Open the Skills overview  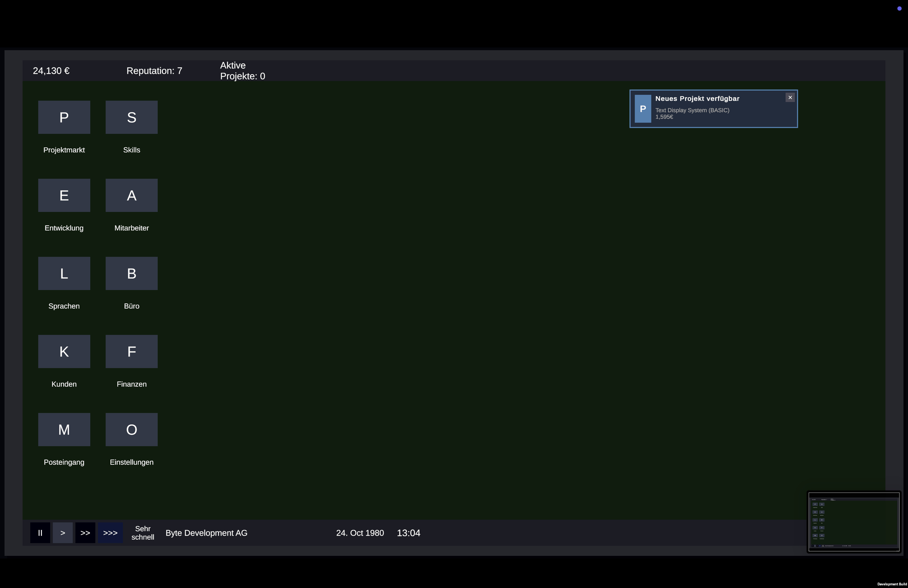131,117
